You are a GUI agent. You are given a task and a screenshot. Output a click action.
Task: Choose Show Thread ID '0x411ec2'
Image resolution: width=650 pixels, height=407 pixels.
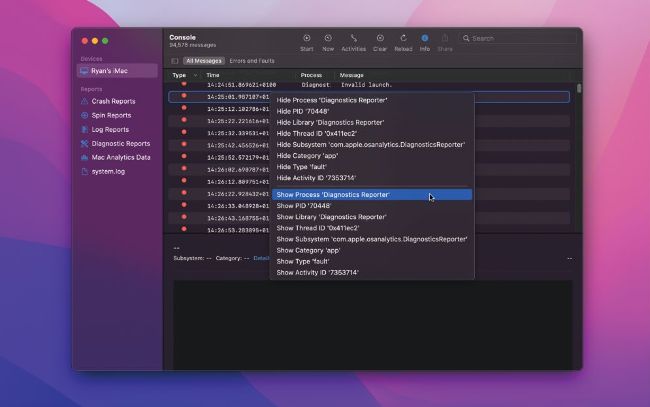click(x=372, y=228)
